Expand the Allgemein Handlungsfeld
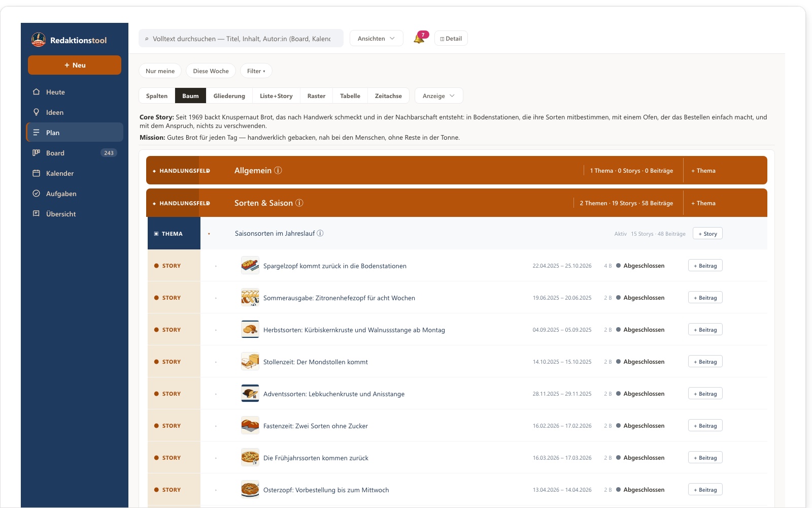Screen dimensions: 812x508 208,171
